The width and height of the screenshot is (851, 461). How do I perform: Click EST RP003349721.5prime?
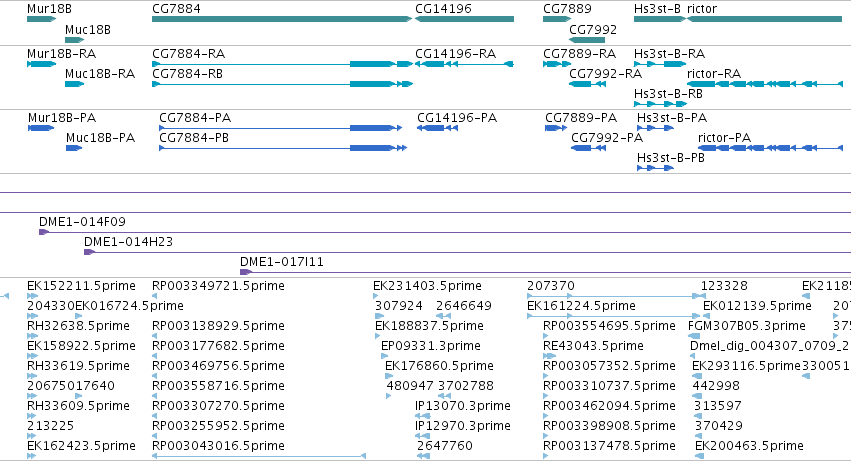click(x=218, y=286)
